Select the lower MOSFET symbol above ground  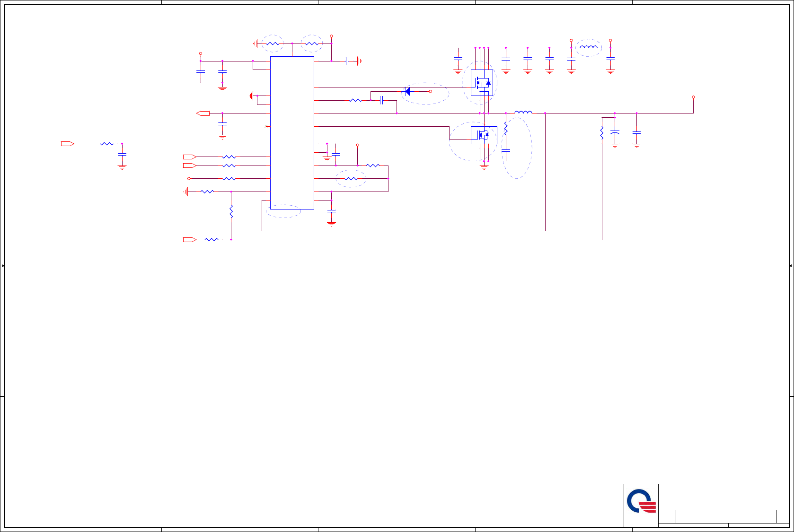point(484,135)
